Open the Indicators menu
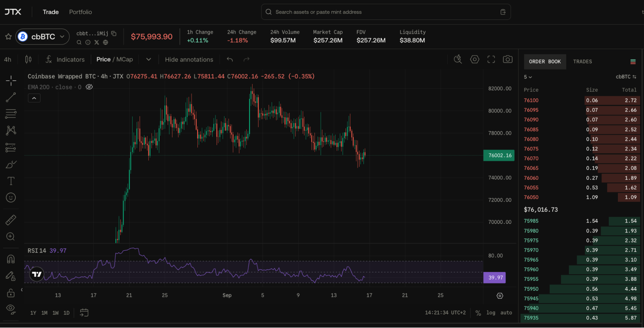 pos(65,59)
